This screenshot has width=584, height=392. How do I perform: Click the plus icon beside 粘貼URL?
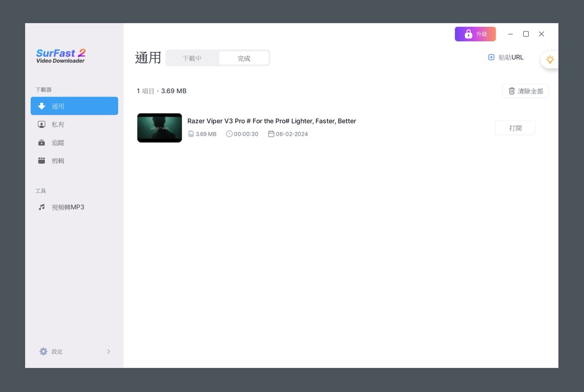click(x=491, y=57)
